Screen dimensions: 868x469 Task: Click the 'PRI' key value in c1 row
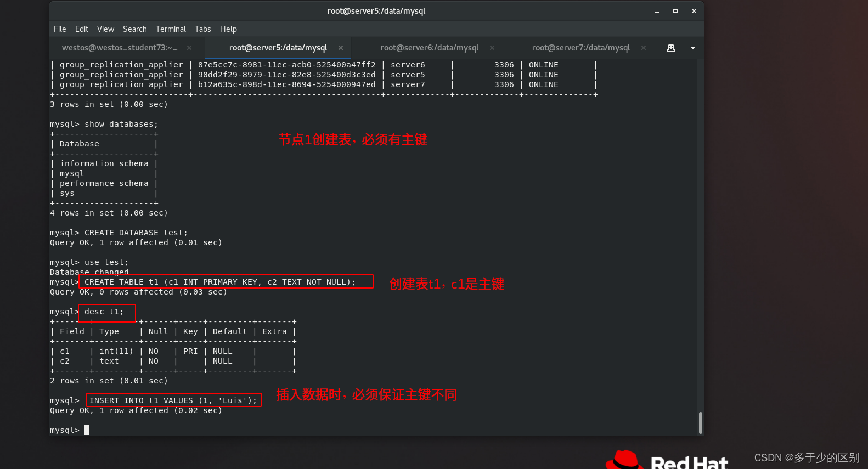coord(190,351)
